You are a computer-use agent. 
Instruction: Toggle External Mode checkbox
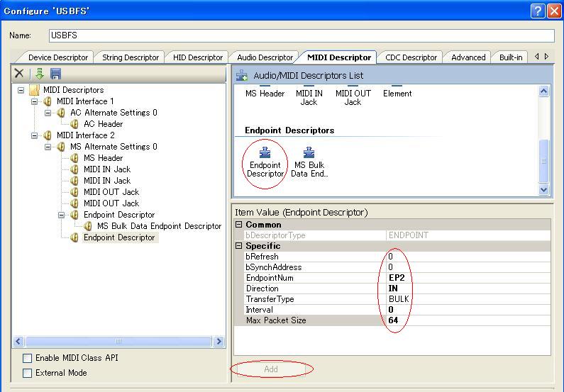[28, 373]
